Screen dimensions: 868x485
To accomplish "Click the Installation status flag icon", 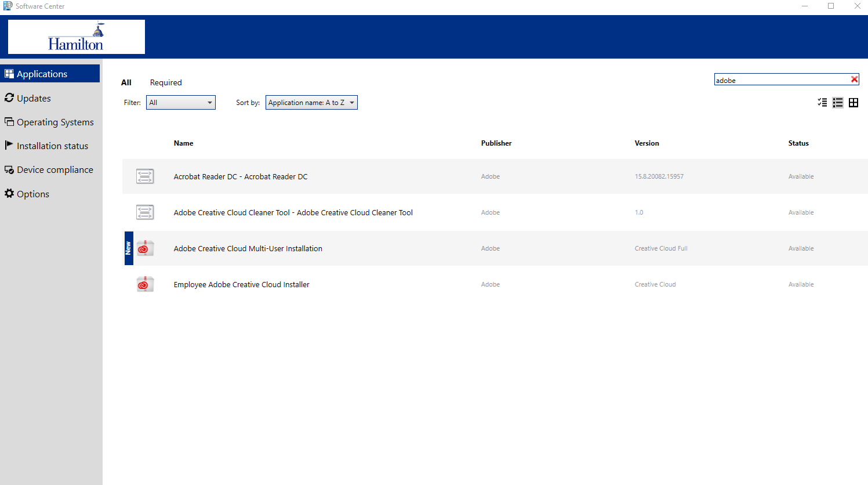I will click(9, 145).
